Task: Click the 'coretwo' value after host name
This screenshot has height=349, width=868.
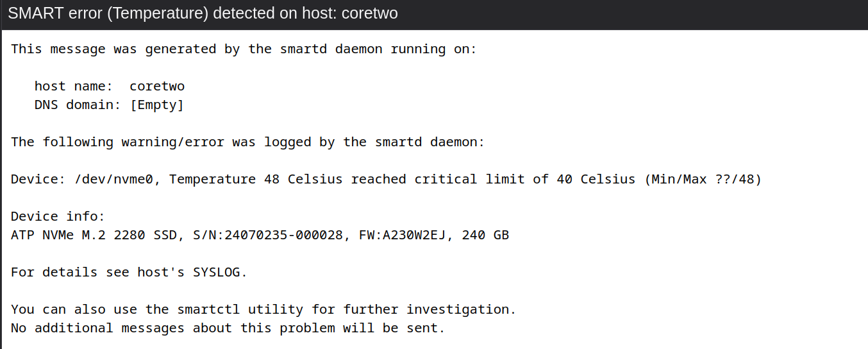Action: [x=157, y=86]
